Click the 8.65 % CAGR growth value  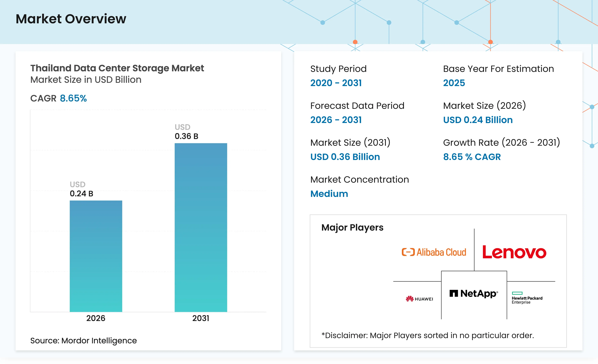click(x=472, y=157)
